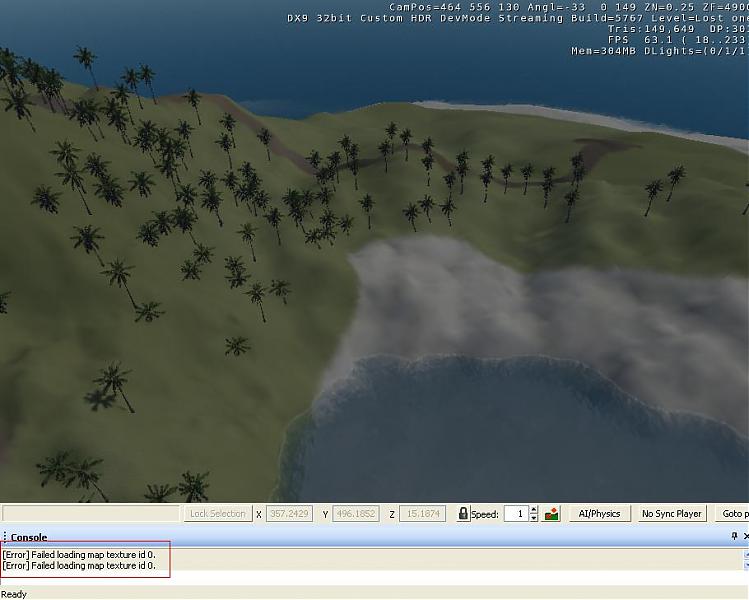Toggle No Sync Player mode
This screenshot has height=600, width=749.
pyautogui.click(x=671, y=514)
